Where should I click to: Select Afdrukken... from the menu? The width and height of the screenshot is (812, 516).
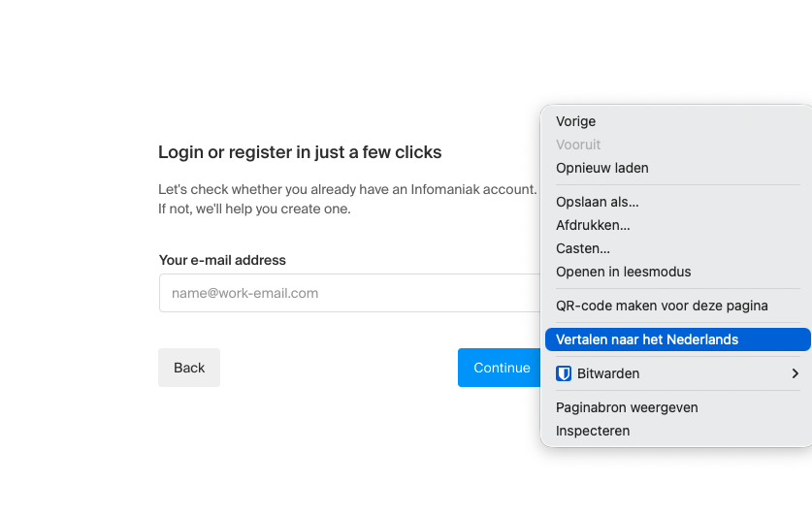(593, 225)
